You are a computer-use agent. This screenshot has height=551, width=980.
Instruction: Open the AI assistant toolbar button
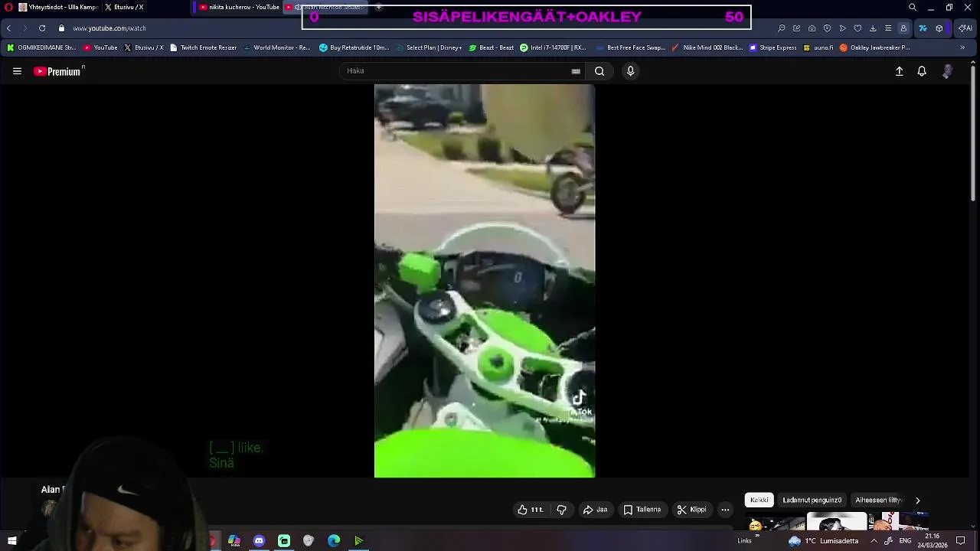tap(966, 28)
